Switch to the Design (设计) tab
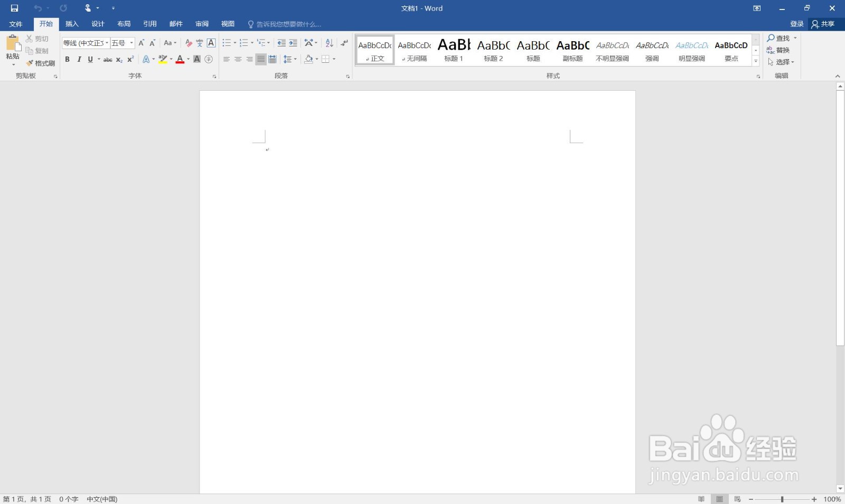 point(98,24)
